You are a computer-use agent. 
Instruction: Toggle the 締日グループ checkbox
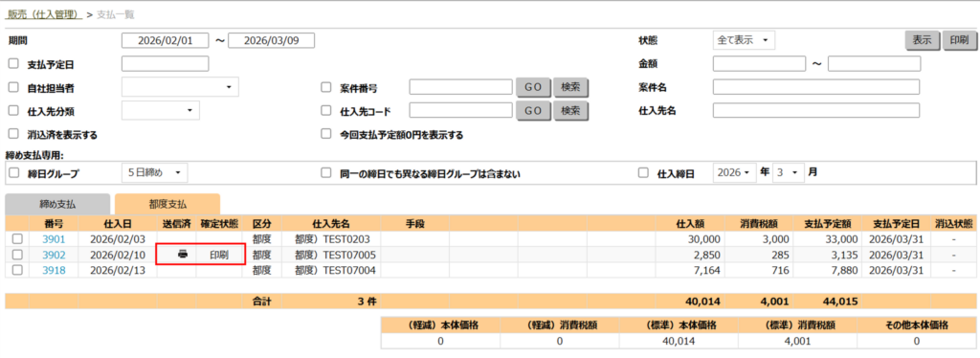point(13,173)
